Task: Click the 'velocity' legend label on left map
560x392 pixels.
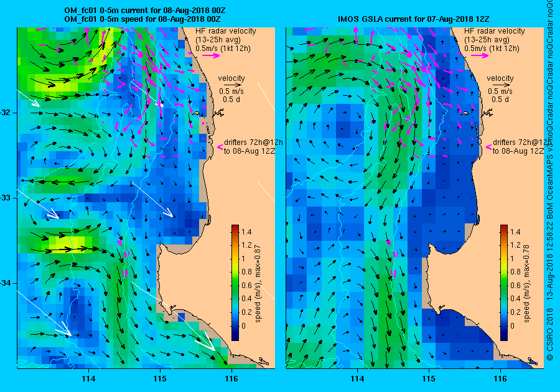Action: pos(231,78)
